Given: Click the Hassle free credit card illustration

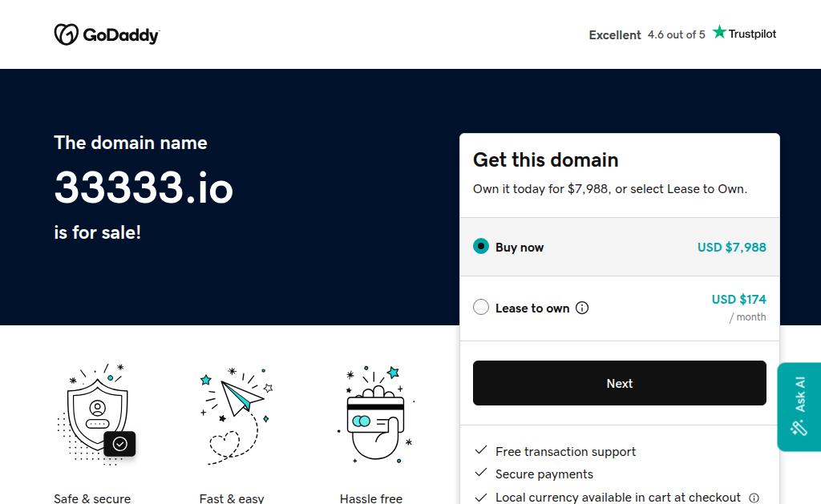Looking at the screenshot, I should point(376,414).
